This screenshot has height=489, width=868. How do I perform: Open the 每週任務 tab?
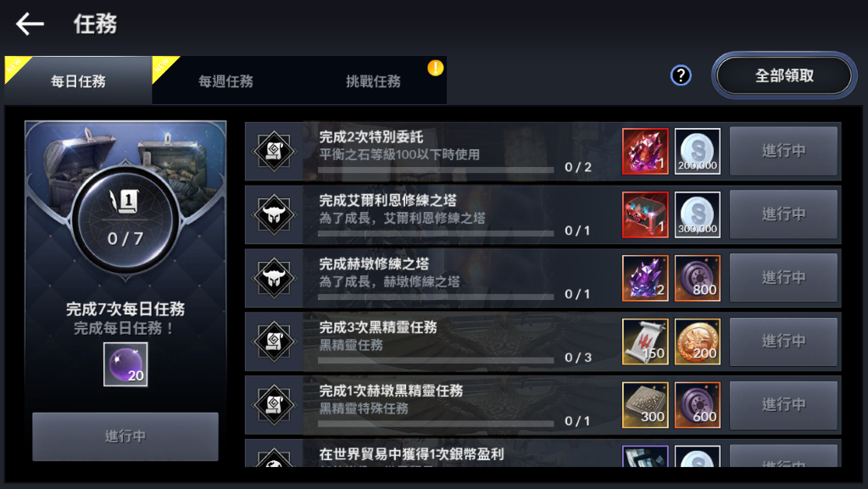[225, 81]
